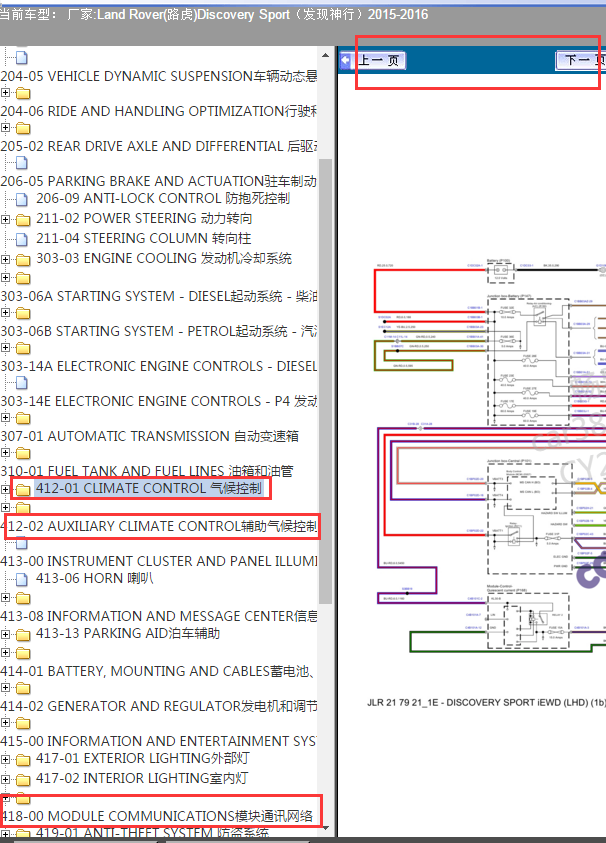Screen dimensions: 606x843
Task: Click the folder icon for 310-01 FUEL TANK
Action: pyautogui.click(x=23, y=453)
